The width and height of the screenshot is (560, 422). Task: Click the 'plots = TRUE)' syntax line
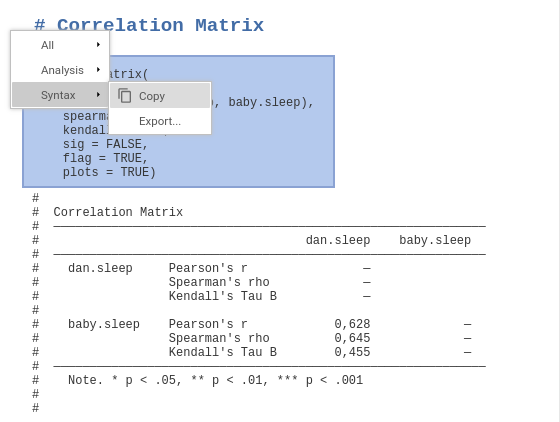(109, 172)
